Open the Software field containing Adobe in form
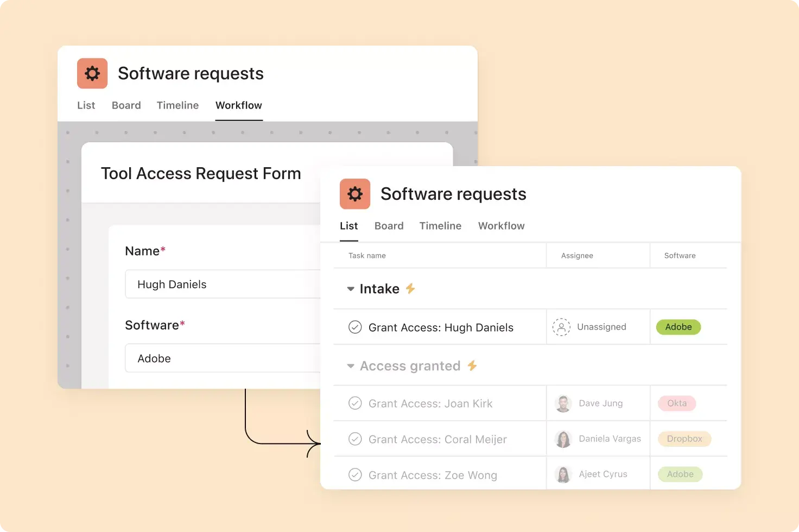This screenshot has height=532, width=799. click(x=223, y=358)
